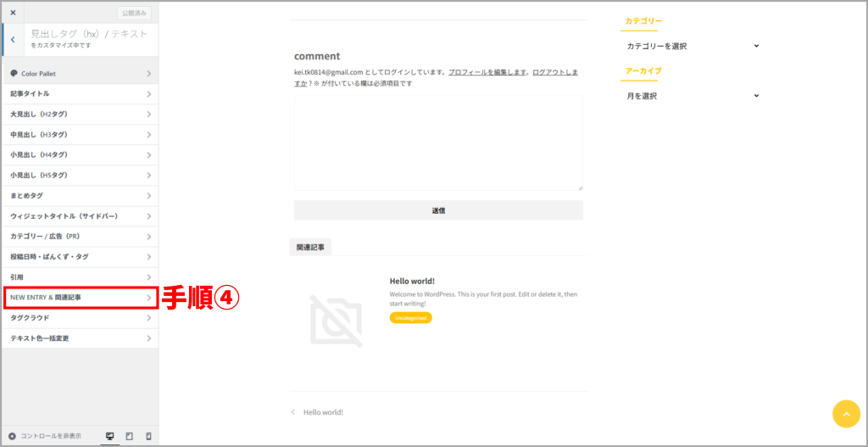Expand the NEW ENTRY & 関連記事 section
Image resolution: width=868 pixels, height=447 pixels.
[x=81, y=298]
